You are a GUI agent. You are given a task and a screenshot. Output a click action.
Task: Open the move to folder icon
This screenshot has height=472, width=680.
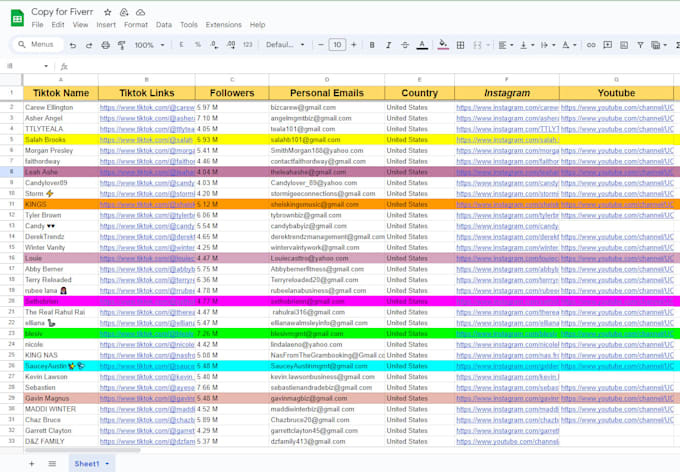coord(124,12)
